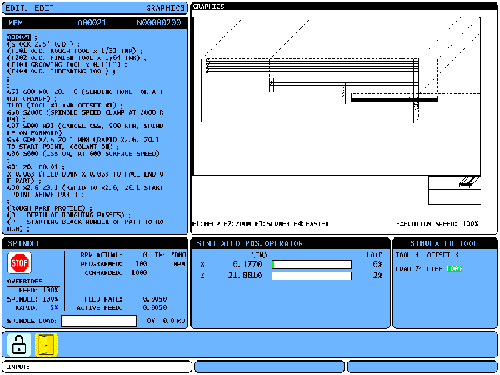Viewport: 500px width, 375px height.
Task: Click the spindle override percentage
Action: pos(50,299)
